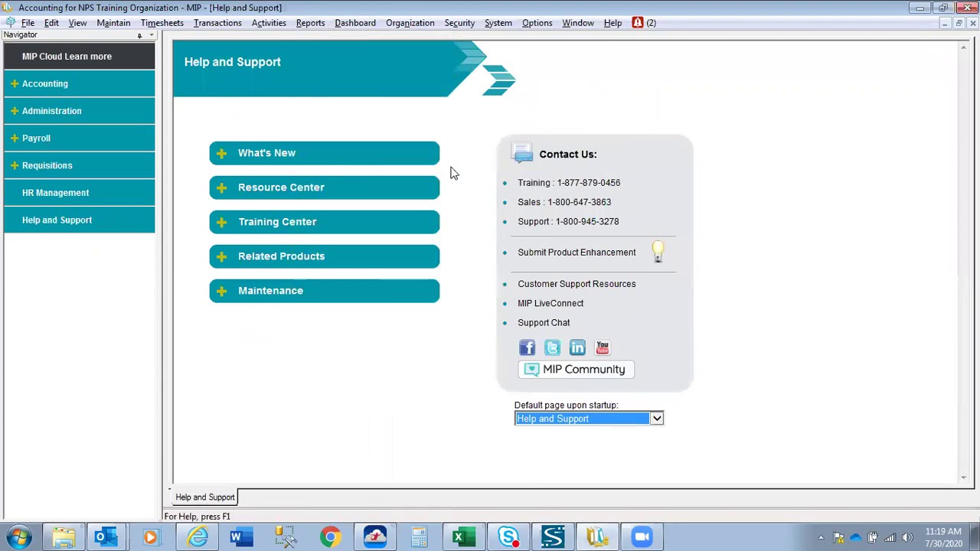Click MIP Cloud Learn more banner
This screenshot has height=551, width=980.
pos(80,57)
